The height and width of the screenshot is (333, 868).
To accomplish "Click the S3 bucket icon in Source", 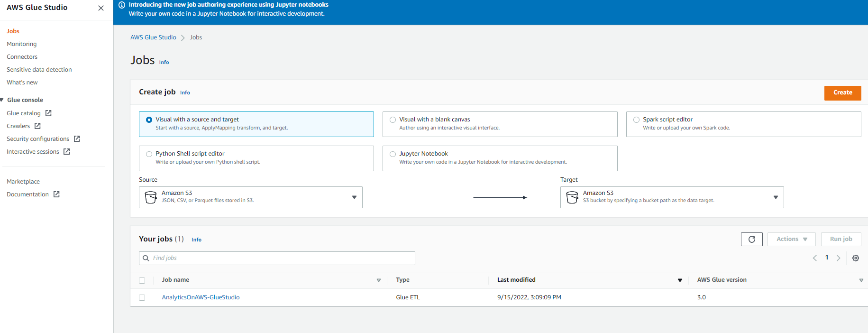I will pos(151,197).
